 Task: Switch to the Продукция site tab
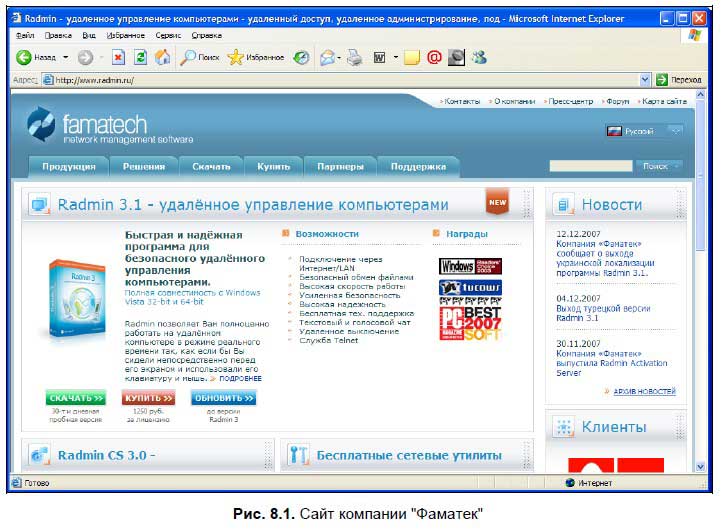coord(69,167)
